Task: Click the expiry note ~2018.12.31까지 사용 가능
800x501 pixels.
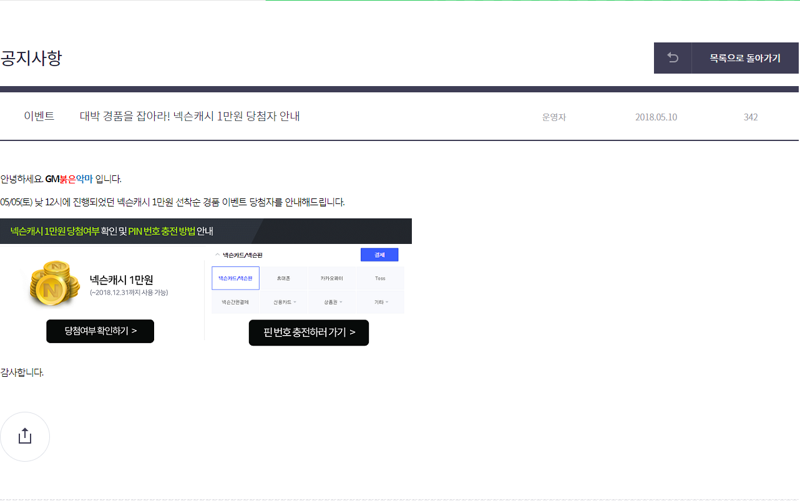Action: pos(129,292)
